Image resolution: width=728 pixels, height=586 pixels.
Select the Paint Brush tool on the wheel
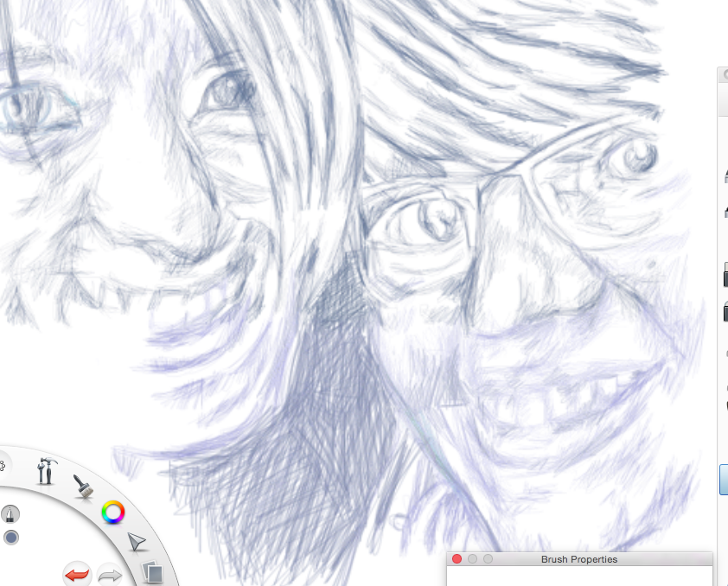click(x=85, y=487)
